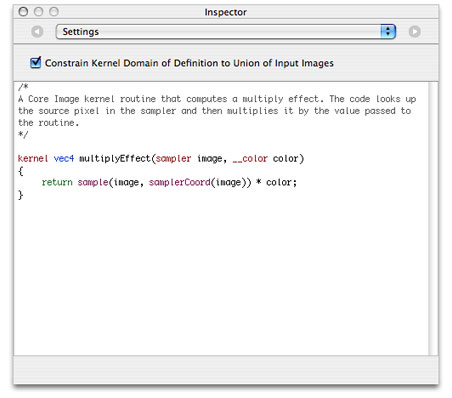The height and width of the screenshot is (398, 452).
Task: Click the forward arrow in Inspector
Action: (414, 32)
